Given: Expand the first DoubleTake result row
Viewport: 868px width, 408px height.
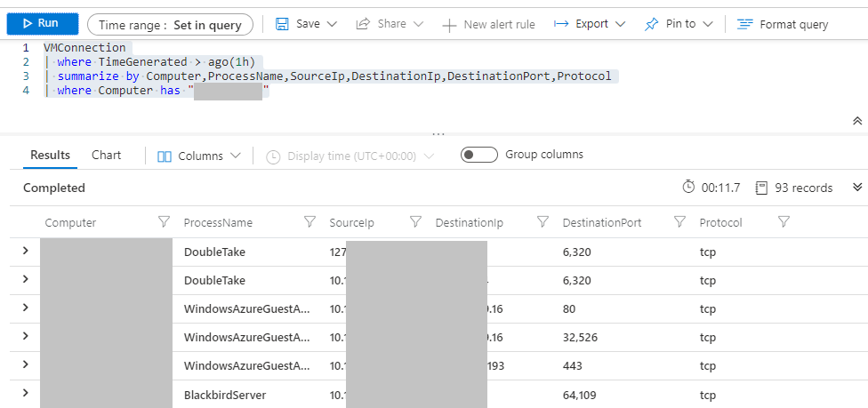Looking at the screenshot, I should point(25,252).
